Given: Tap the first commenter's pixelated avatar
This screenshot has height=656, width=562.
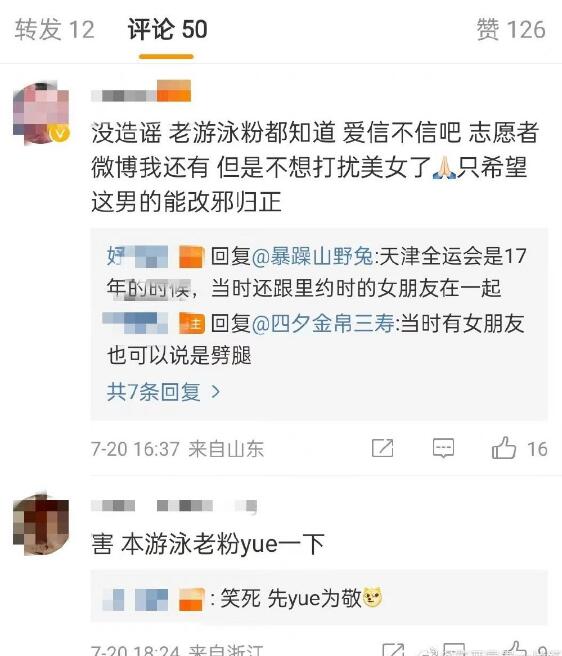Looking at the screenshot, I should point(41,113).
